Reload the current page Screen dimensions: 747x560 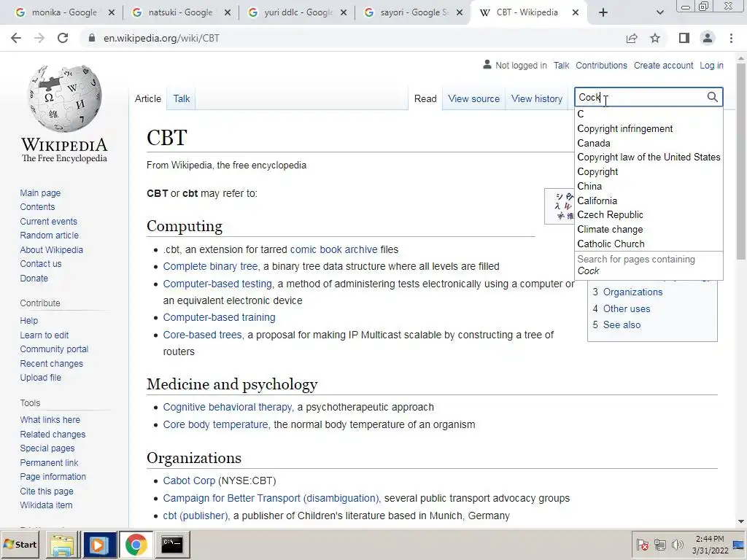click(x=63, y=38)
